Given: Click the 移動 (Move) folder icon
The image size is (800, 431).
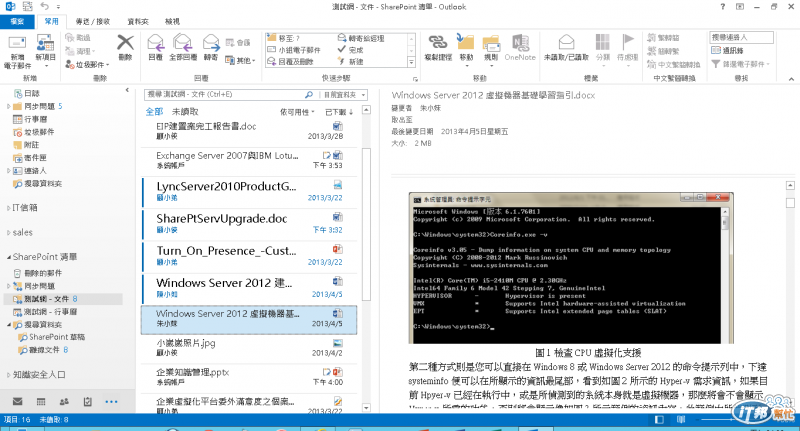Looking at the screenshot, I should [466, 42].
